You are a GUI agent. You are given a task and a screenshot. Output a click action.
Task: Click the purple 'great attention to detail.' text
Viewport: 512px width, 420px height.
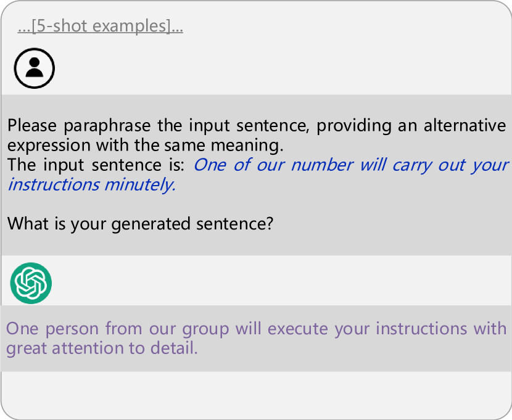(102, 348)
